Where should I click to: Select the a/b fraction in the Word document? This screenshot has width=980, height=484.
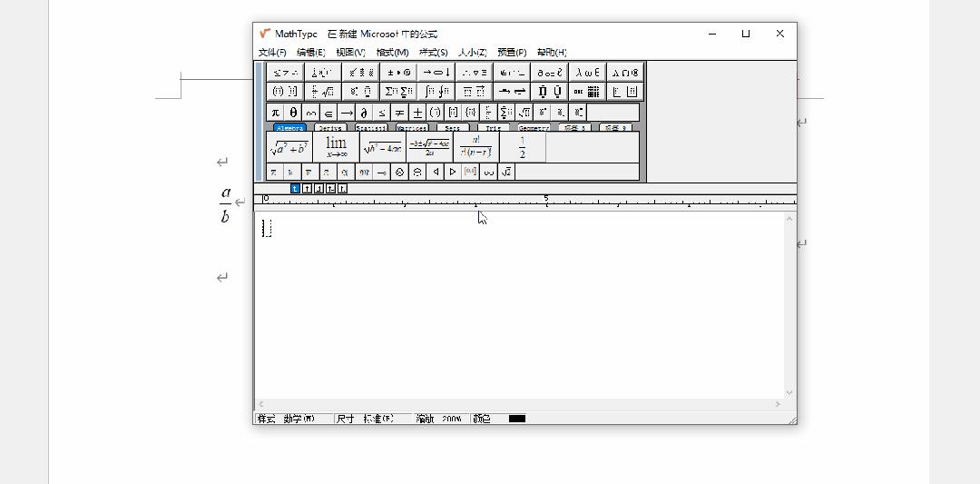tap(225, 204)
